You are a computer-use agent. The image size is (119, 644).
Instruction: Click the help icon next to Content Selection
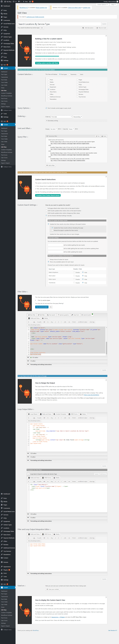click(x=32, y=75)
